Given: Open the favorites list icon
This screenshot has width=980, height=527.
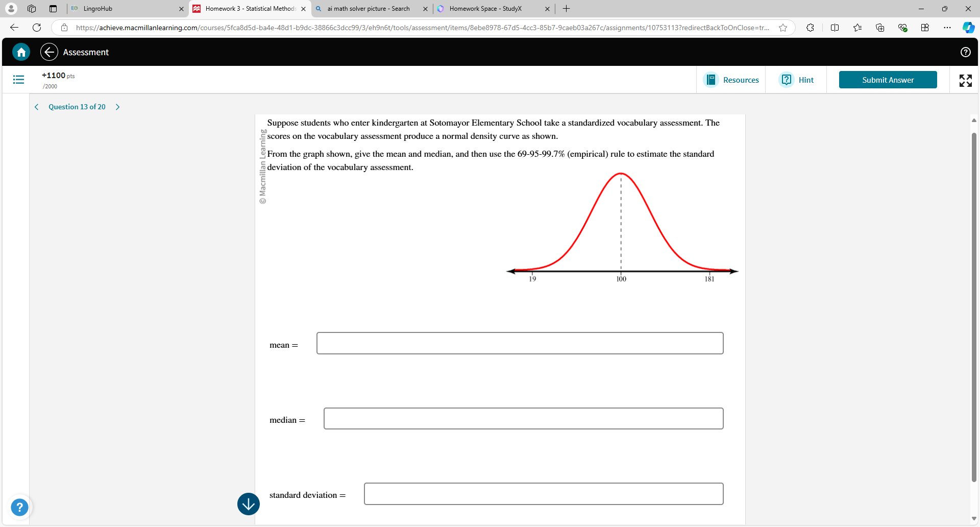Looking at the screenshot, I should [857, 28].
